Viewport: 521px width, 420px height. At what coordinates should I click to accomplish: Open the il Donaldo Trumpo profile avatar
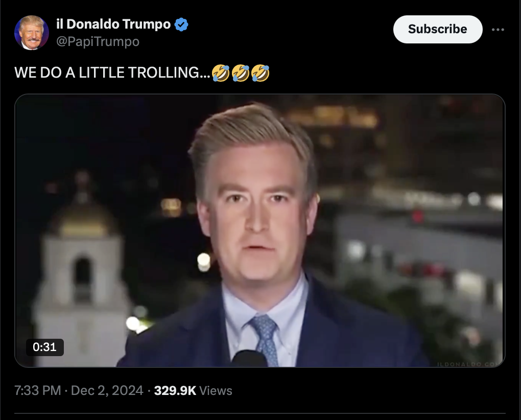[x=32, y=33]
